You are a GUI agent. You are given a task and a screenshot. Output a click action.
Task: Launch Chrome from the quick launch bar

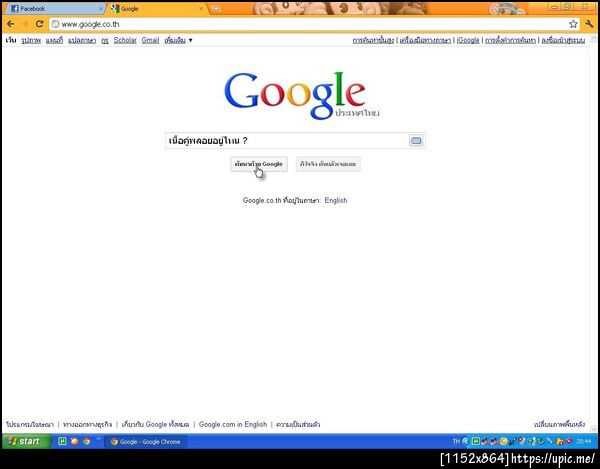tap(86, 441)
